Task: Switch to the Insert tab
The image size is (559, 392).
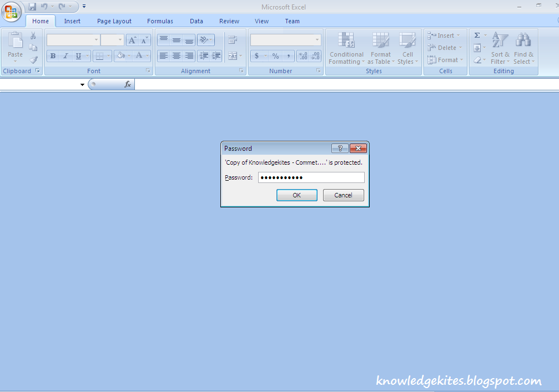Action: [72, 21]
